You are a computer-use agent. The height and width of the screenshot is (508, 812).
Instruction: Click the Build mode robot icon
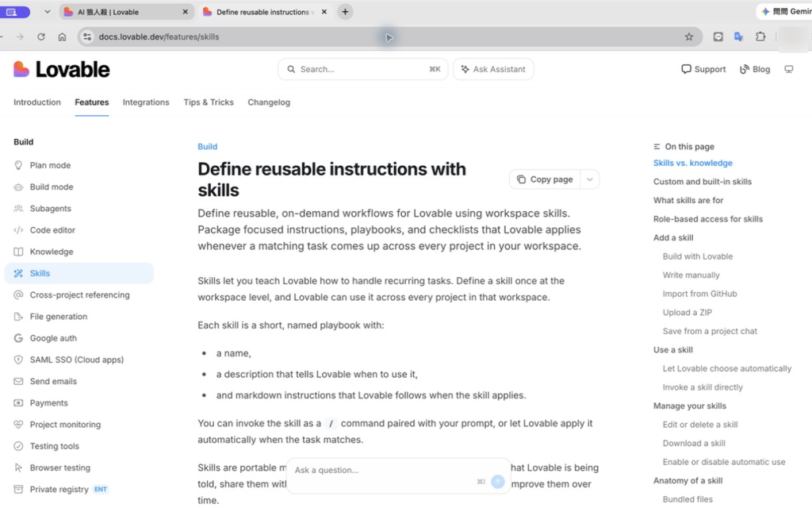coord(19,187)
